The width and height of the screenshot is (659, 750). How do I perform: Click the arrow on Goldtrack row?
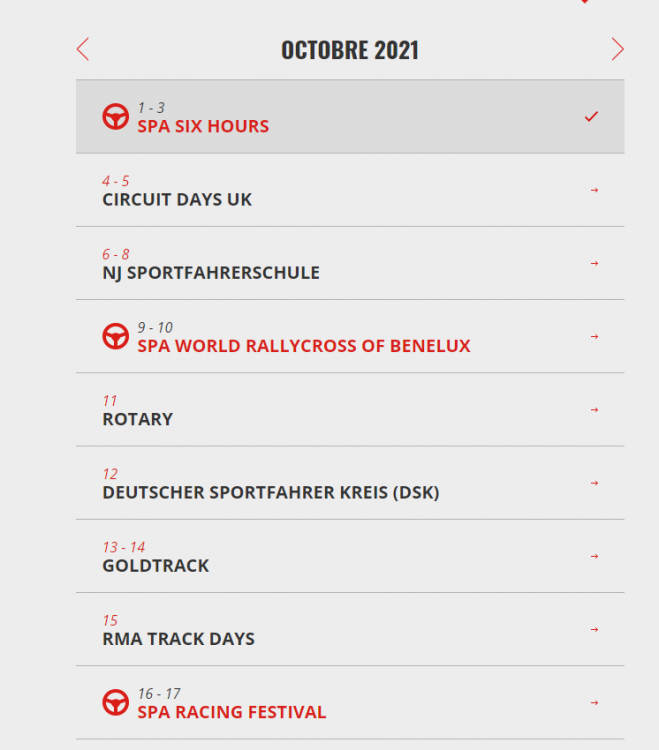tap(594, 556)
